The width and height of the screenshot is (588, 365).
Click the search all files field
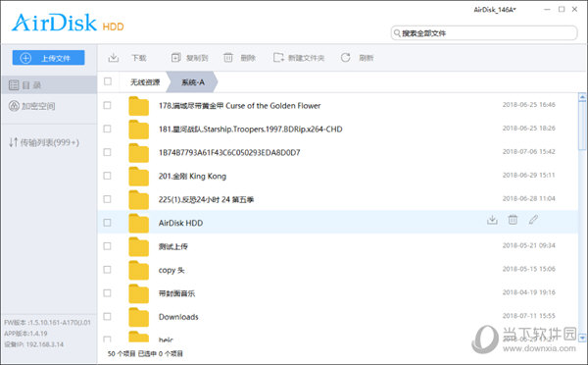pos(484,33)
